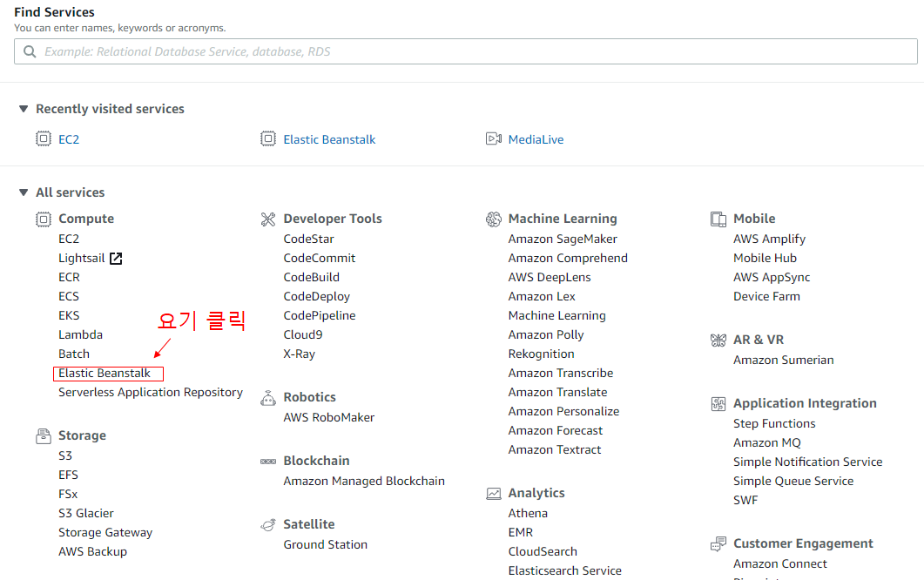Click the Machine Learning brain icon
The image size is (924, 580).
point(493,219)
